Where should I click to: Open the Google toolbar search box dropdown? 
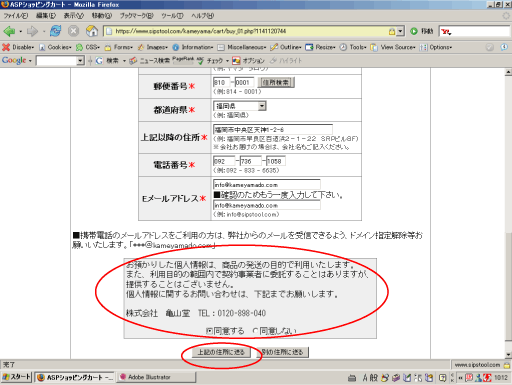pos(80,61)
